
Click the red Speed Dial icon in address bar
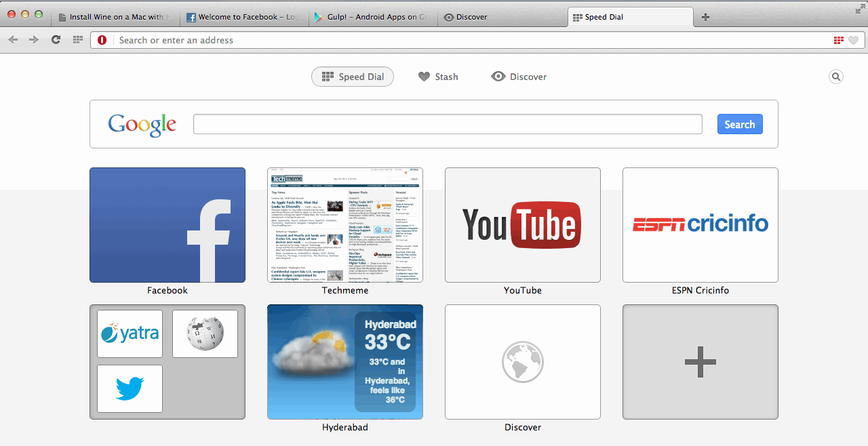pyautogui.click(x=839, y=40)
